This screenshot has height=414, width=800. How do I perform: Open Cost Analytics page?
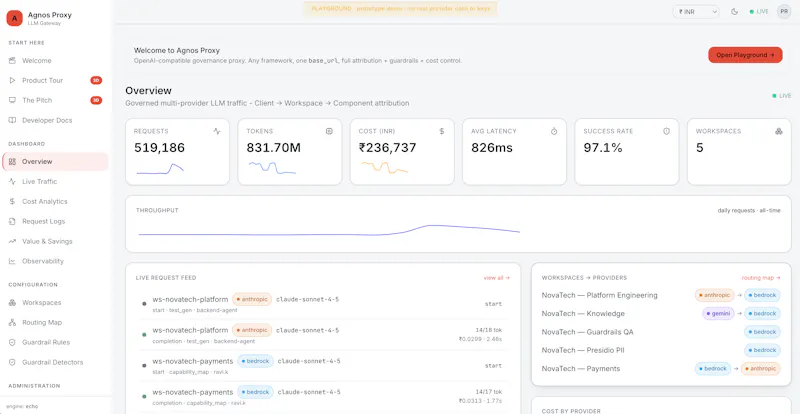(x=55, y=202)
